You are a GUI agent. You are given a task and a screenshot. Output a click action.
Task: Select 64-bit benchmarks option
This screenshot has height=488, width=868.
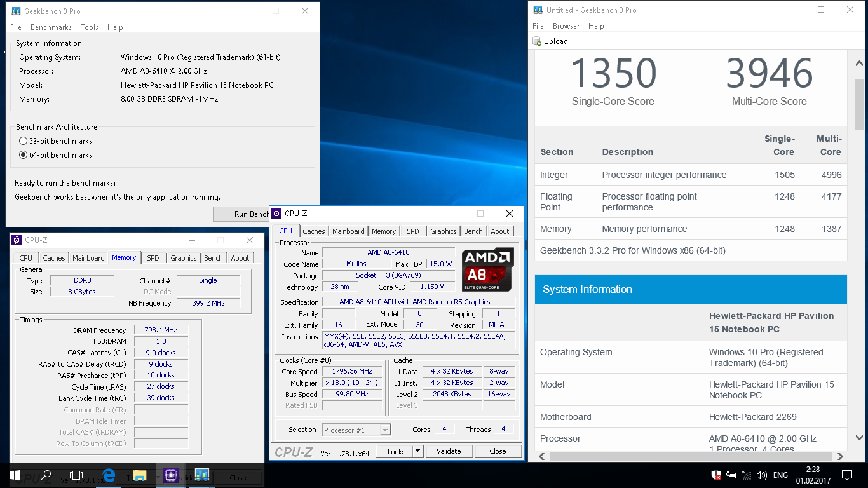point(24,155)
